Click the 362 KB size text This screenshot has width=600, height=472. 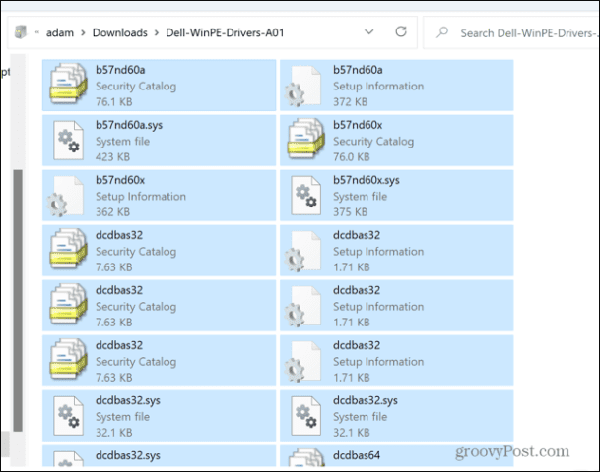click(113, 212)
